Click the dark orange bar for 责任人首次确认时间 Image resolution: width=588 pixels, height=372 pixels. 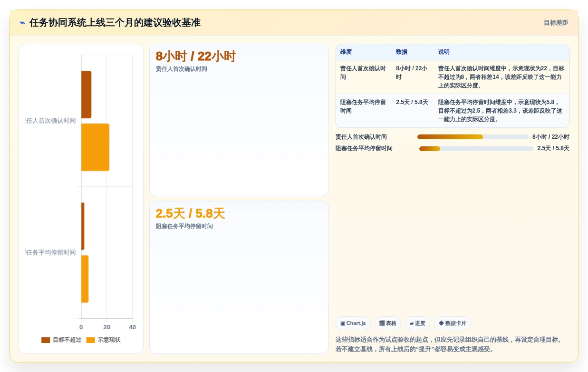tap(86, 95)
